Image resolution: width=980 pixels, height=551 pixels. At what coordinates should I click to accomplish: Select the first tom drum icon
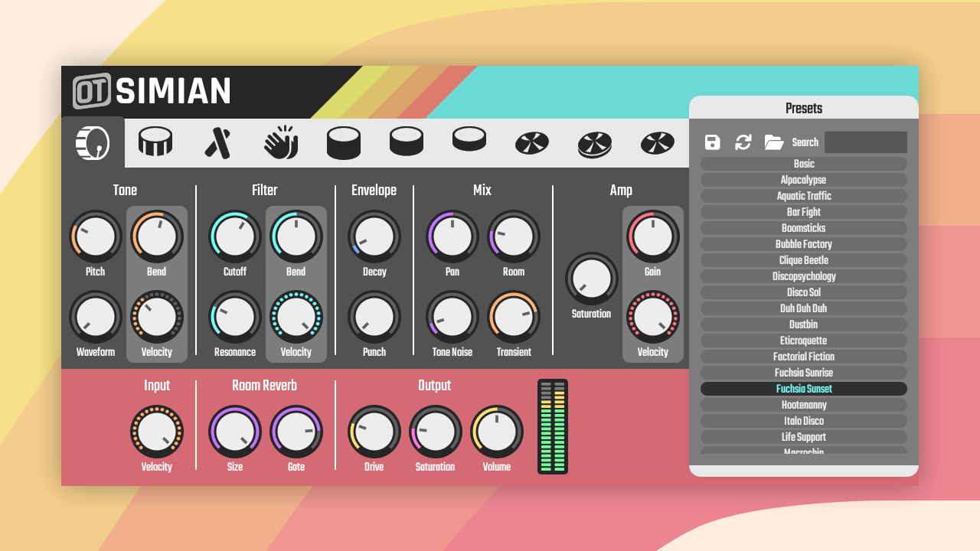[x=343, y=142]
